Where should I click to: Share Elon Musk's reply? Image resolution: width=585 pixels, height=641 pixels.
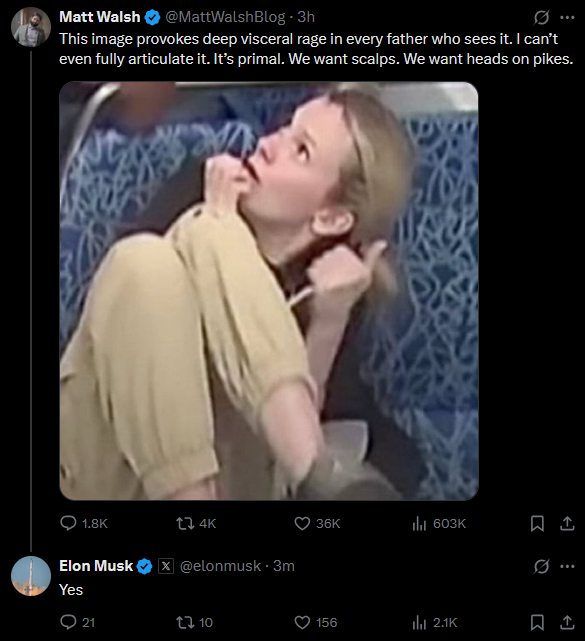click(567, 622)
